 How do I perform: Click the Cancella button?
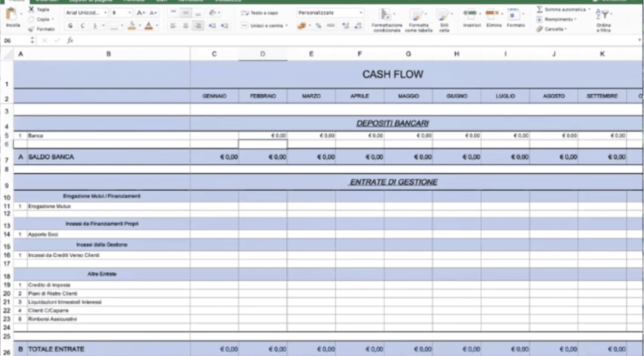click(552, 29)
